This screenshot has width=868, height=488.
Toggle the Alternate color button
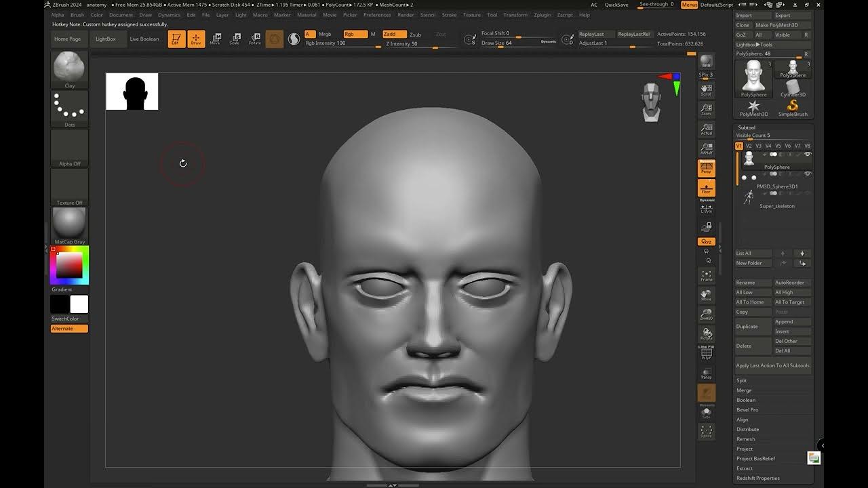[x=69, y=329]
